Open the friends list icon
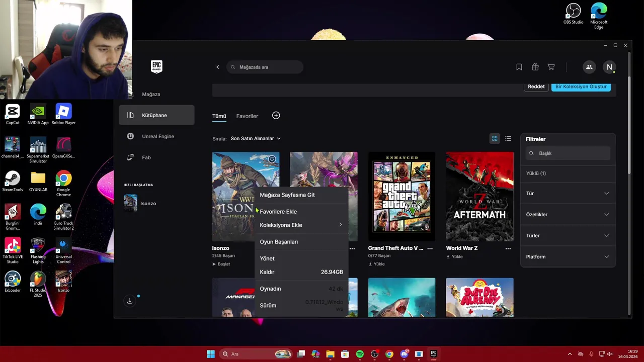This screenshot has height=362, width=644. pos(589,67)
